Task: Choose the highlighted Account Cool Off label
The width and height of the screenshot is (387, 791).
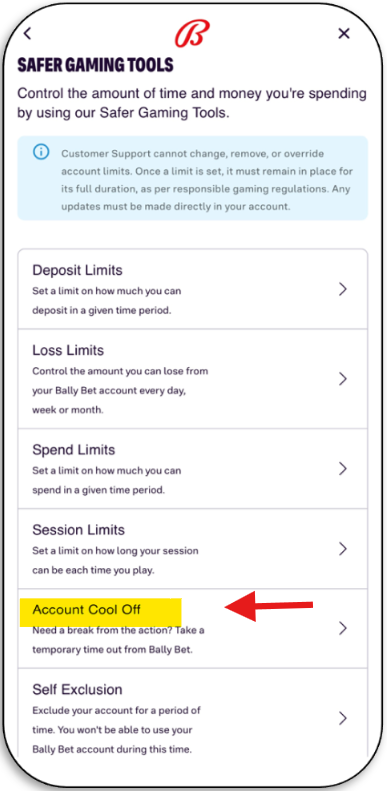Action: (x=86, y=609)
